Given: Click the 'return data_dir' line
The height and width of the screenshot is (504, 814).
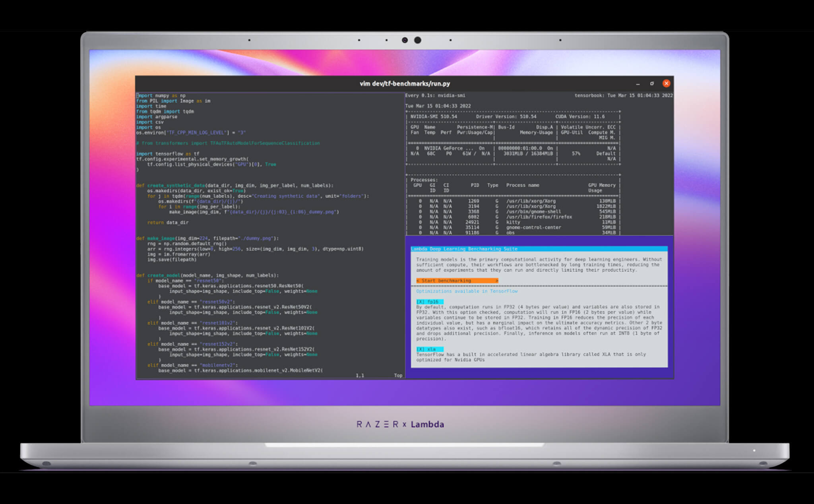Looking at the screenshot, I should 168,223.
